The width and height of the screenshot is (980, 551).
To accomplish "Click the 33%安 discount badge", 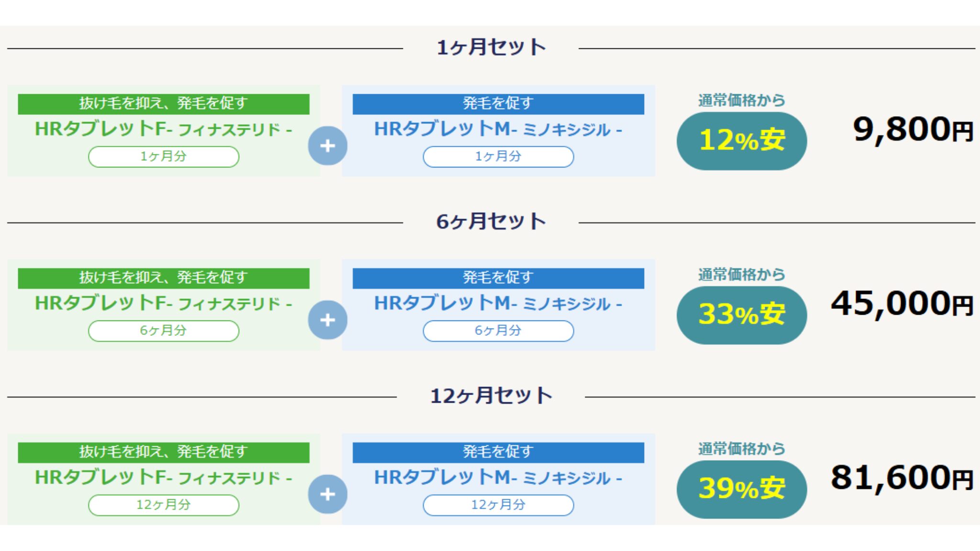I will (x=741, y=315).
